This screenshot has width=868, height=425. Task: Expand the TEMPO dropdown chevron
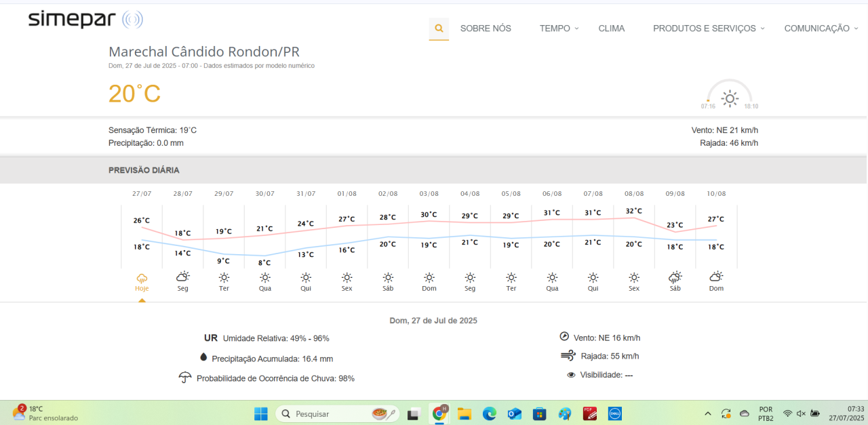[576, 28]
